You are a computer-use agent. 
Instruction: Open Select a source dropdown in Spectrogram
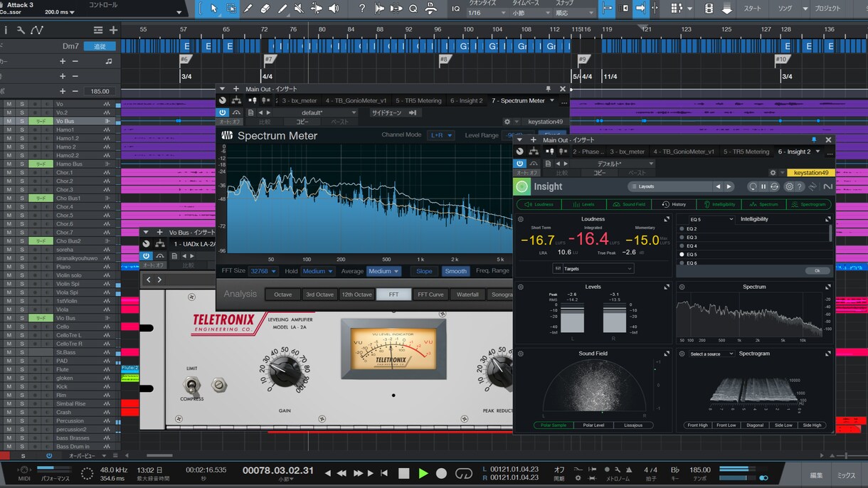click(711, 354)
